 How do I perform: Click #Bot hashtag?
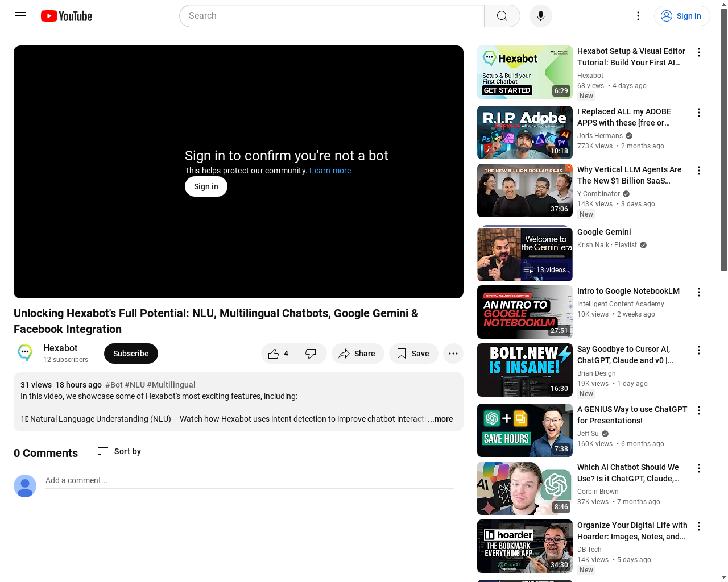coord(114,385)
